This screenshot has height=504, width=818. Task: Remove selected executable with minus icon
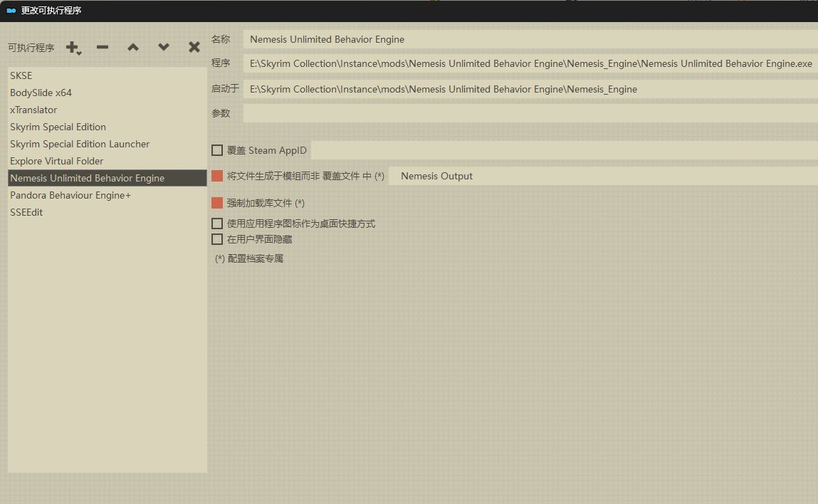tap(103, 47)
